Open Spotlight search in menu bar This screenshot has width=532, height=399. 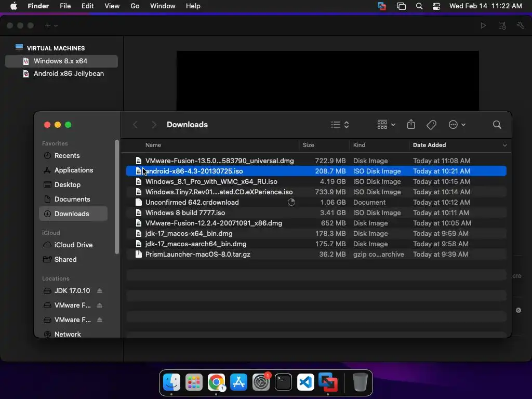pyautogui.click(x=419, y=6)
